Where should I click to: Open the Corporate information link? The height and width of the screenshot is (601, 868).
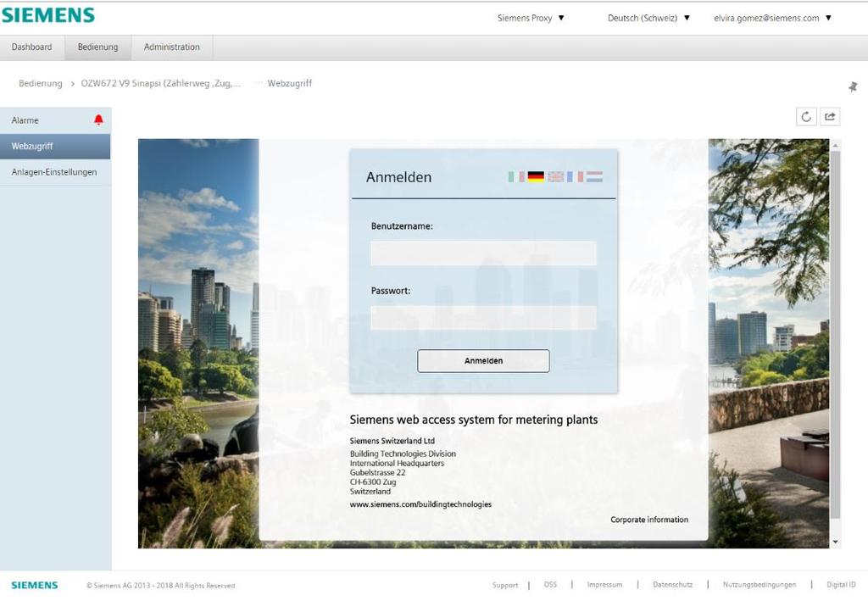click(x=649, y=519)
